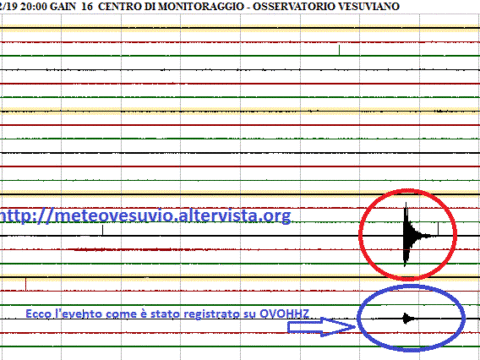Click the large seismic event waveform in red circle

pyautogui.click(x=415, y=235)
